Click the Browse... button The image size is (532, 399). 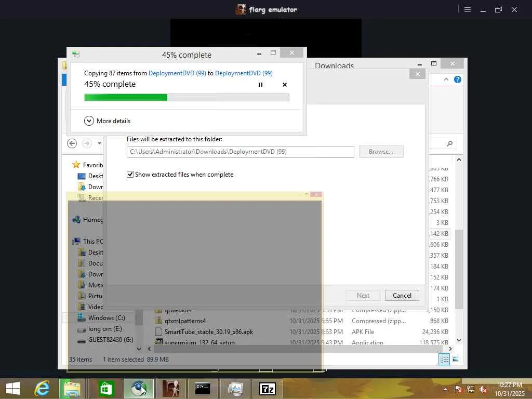point(381,152)
